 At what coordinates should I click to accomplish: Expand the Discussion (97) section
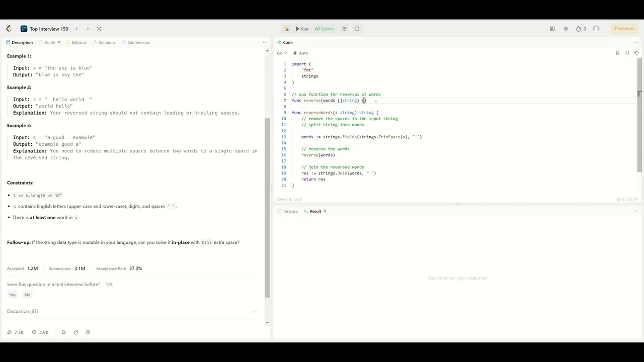[x=132, y=311]
